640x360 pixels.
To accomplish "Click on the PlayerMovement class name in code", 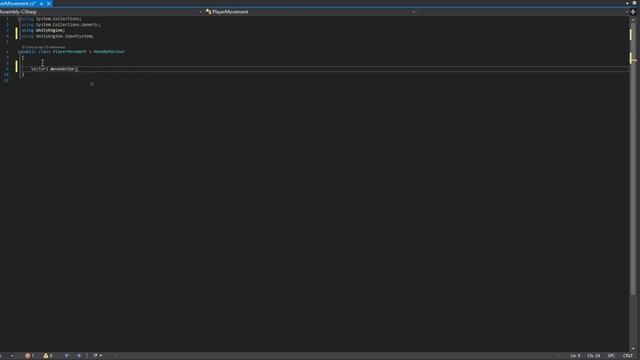I will tap(69, 52).
